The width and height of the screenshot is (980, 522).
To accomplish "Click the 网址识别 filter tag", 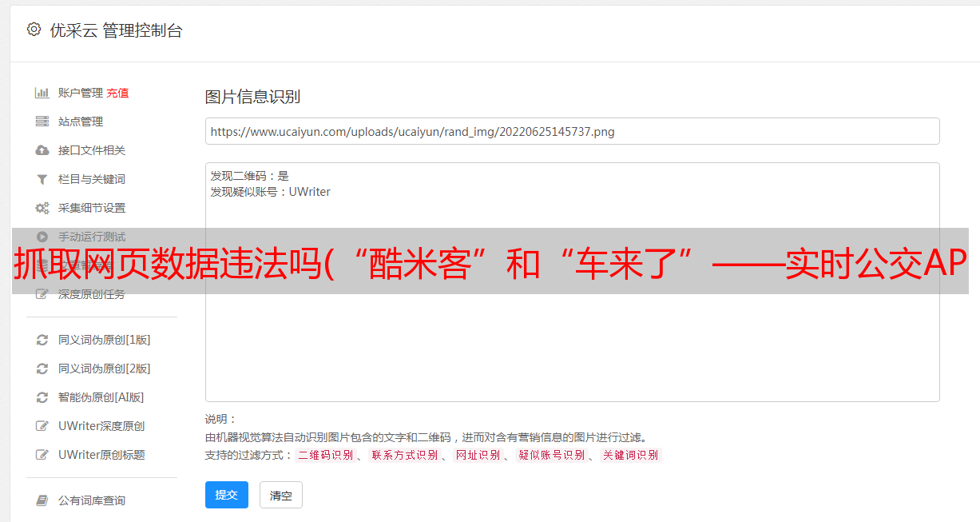I will 478,455.
